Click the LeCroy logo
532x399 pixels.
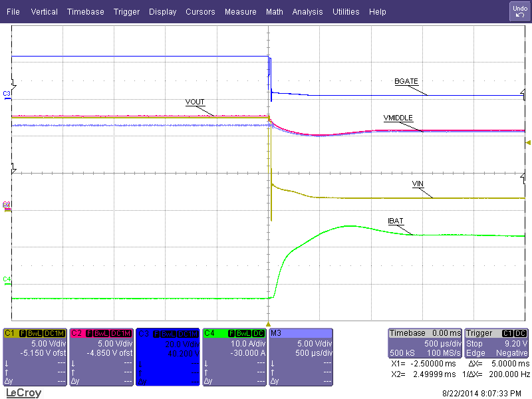point(23,393)
